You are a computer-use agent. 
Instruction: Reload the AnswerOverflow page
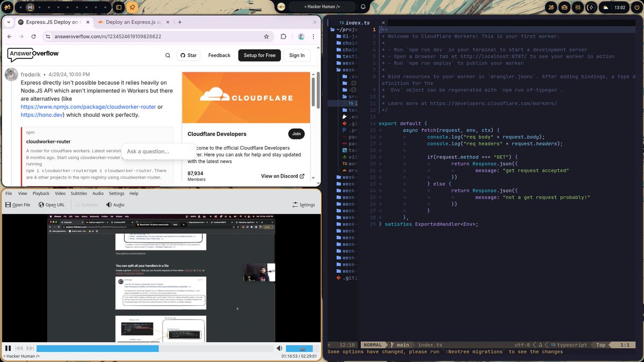point(34,36)
